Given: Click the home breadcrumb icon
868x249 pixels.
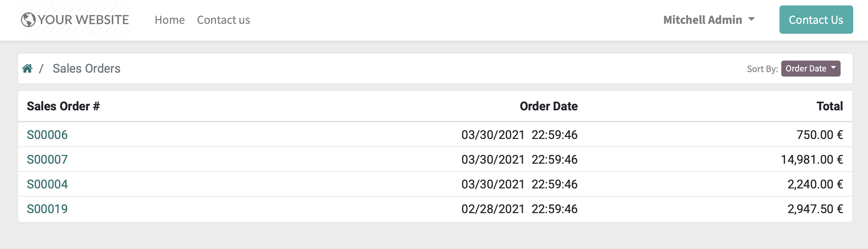Looking at the screenshot, I should (28, 68).
